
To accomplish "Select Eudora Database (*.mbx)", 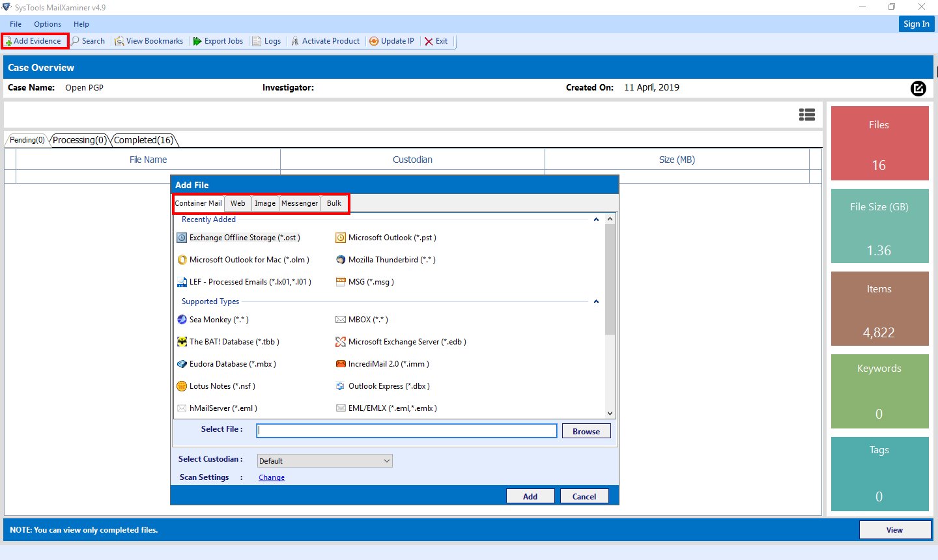I will (227, 364).
